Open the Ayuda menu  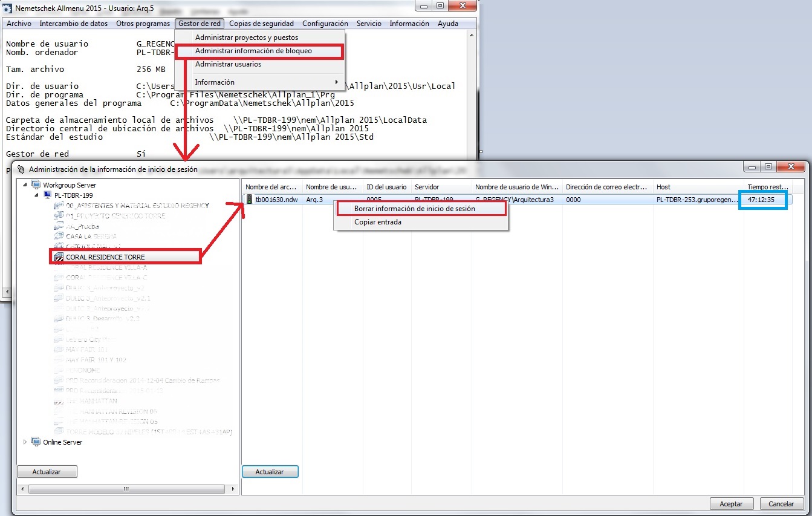448,24
